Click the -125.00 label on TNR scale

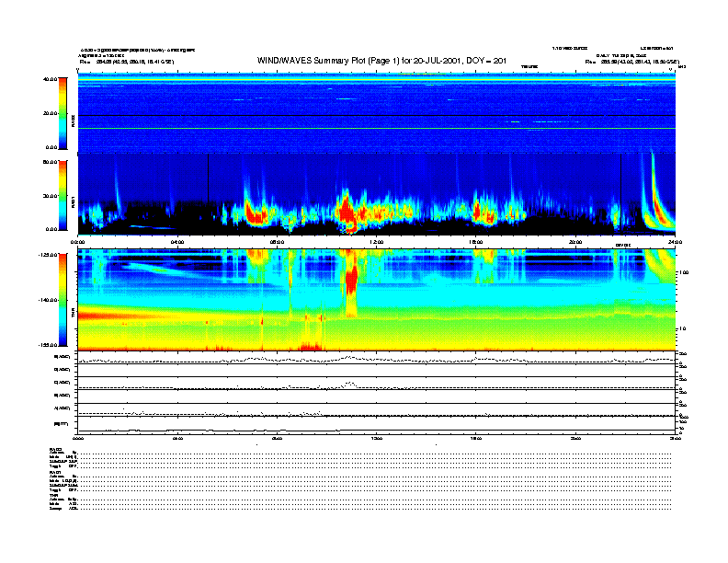[48, 255]
